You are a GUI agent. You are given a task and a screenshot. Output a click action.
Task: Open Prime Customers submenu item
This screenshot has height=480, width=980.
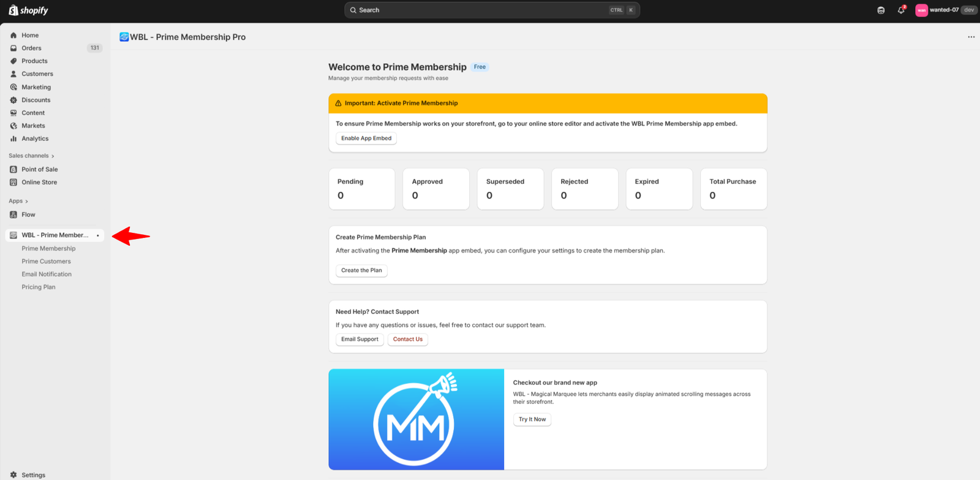pyautogui.click(x=46, y=261)
